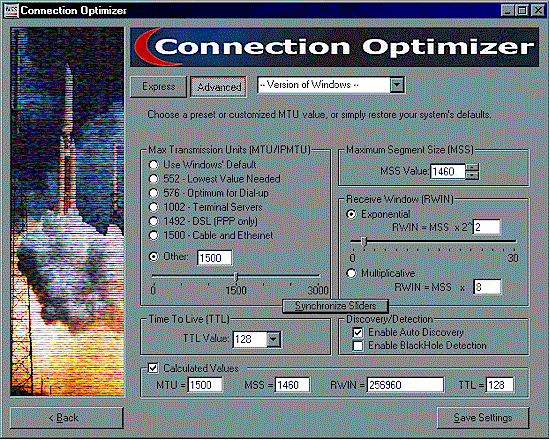550x440 pixels.
Task: Select the Use Windows' Default option
Action: 153,165
